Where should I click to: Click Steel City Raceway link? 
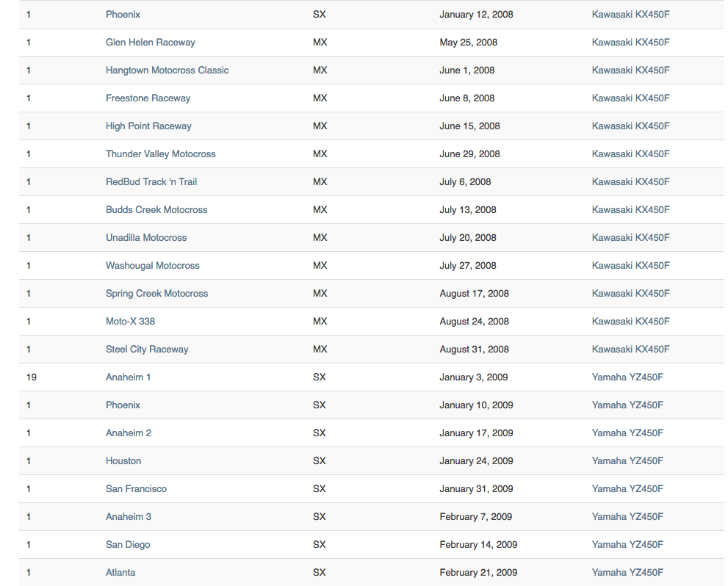(x=147, y=350)
